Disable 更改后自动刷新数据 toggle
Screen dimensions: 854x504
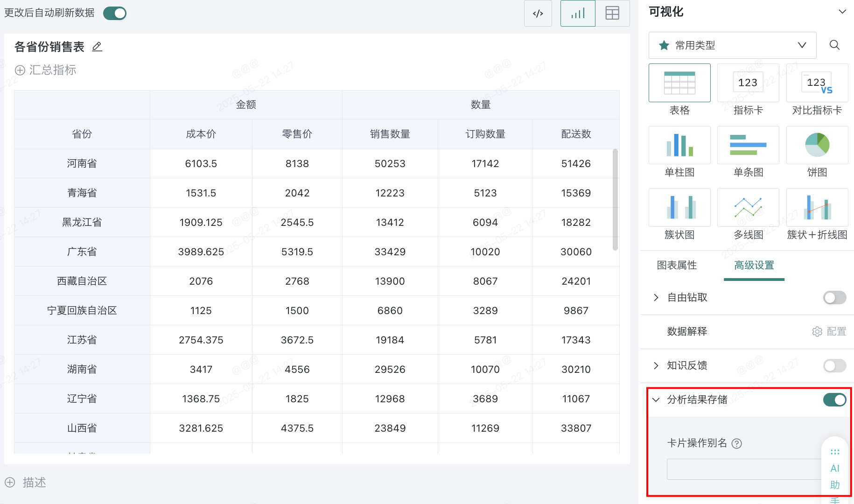[x=115, y=13]
